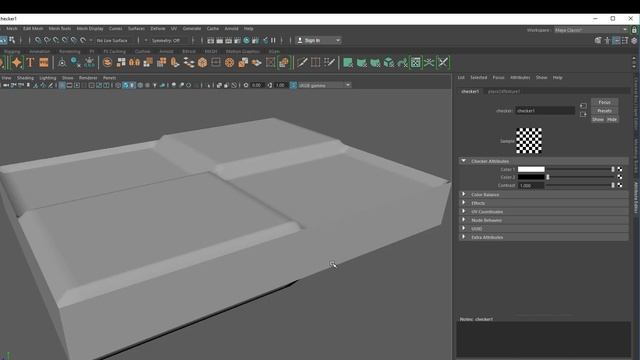Click the black Color 2 swatch
This screenshot has height=360, width=640.
(x=531, y=177)
